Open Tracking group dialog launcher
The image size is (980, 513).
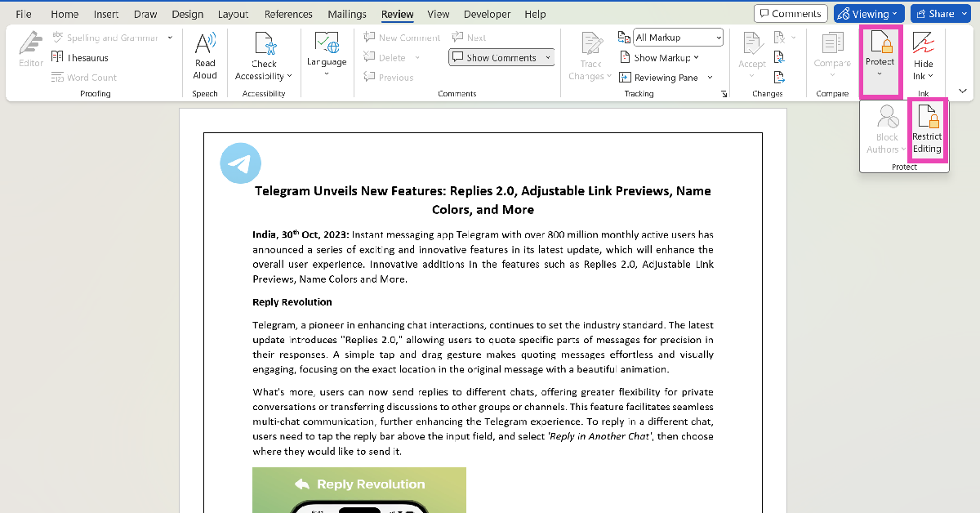(724, 94)
